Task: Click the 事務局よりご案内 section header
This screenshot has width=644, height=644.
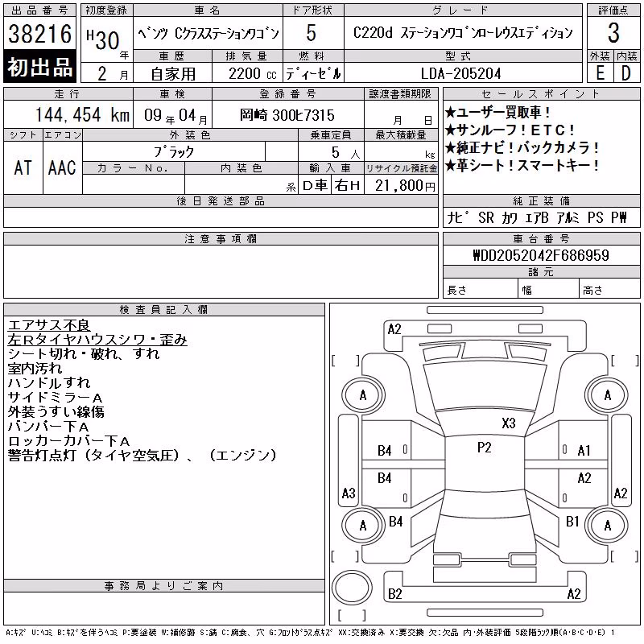Action: point(164,585)
